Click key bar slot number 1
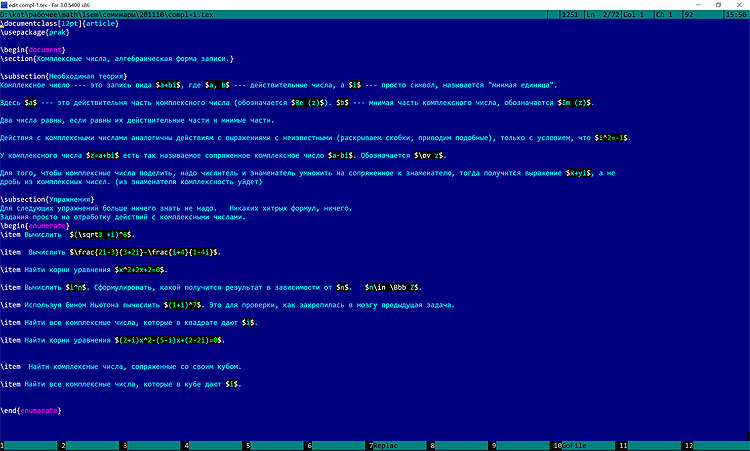Screen dimensions: 750x451 32,445
